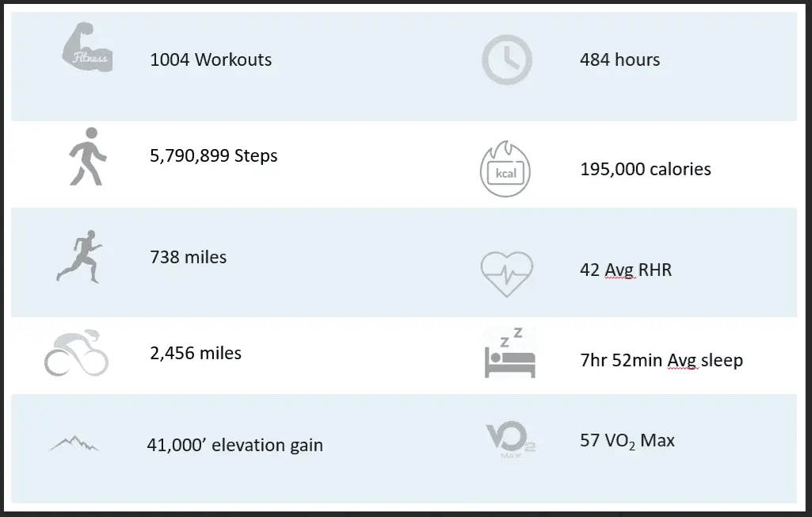Image resolution: width=812 pixels, height=517 pixels.
Task: Click the '1004 Workouts' text
Action: tap(211, 59)
